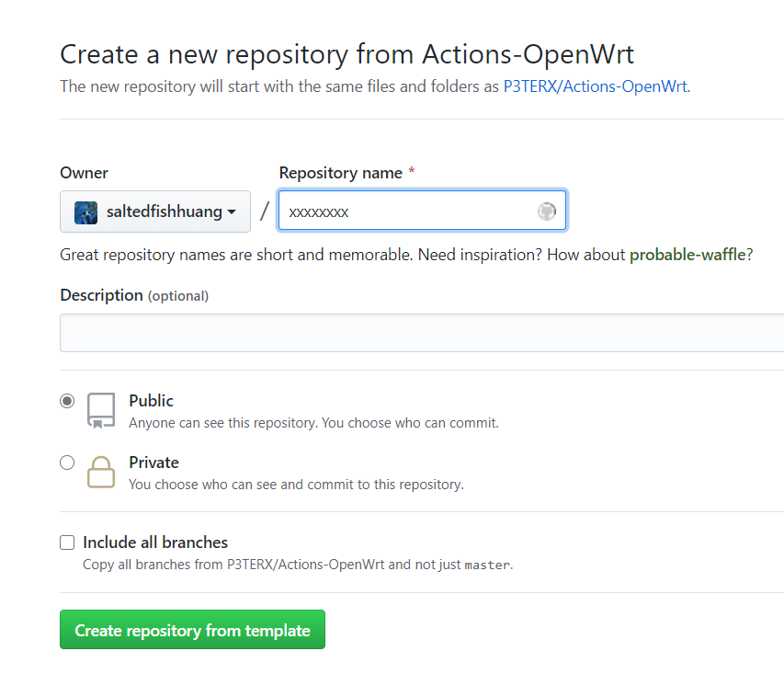Click Create repository from template button
Image resolution: width=784 pixels, height=674 pixels.
(192, 630)
